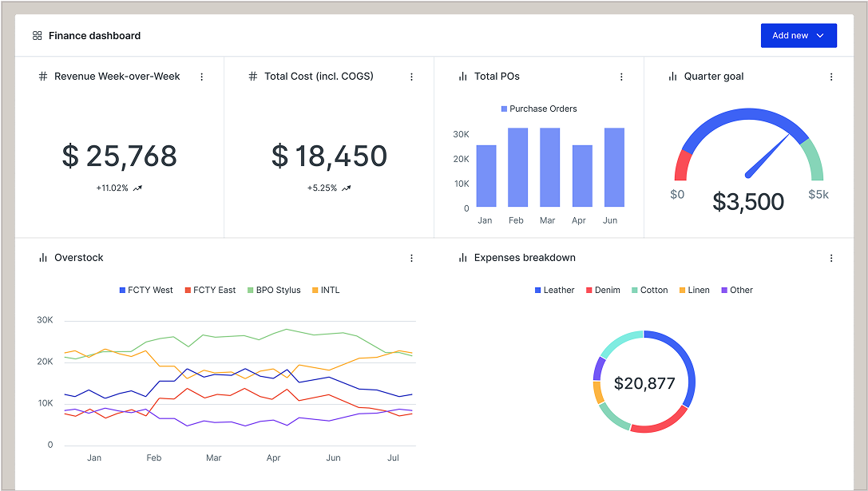Open Quarter goal card kebab menu
Viewport: 868px width, 491px height.
pyautogui.click(x=831, y=77)
